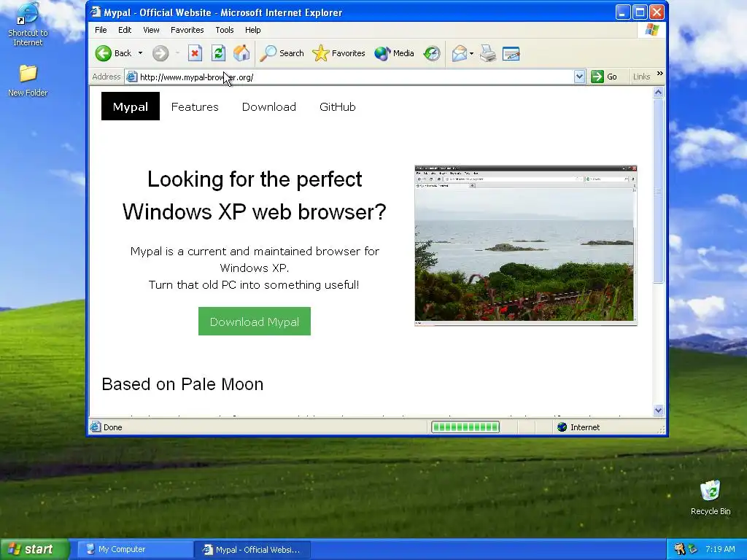Click the IE icon in the window title bar

96,12
